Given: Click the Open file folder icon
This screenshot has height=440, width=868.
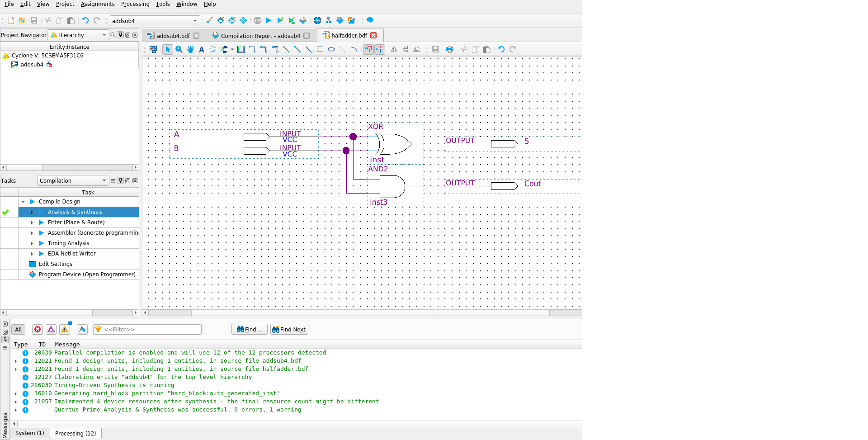Looking at the screenshot, I should pyautogui.click(x=22, y=20).
